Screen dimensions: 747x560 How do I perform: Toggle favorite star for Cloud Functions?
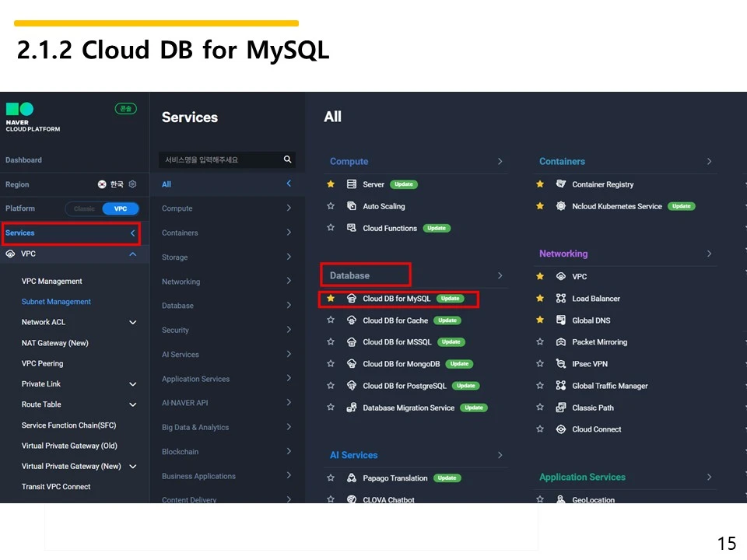(331, 228)
